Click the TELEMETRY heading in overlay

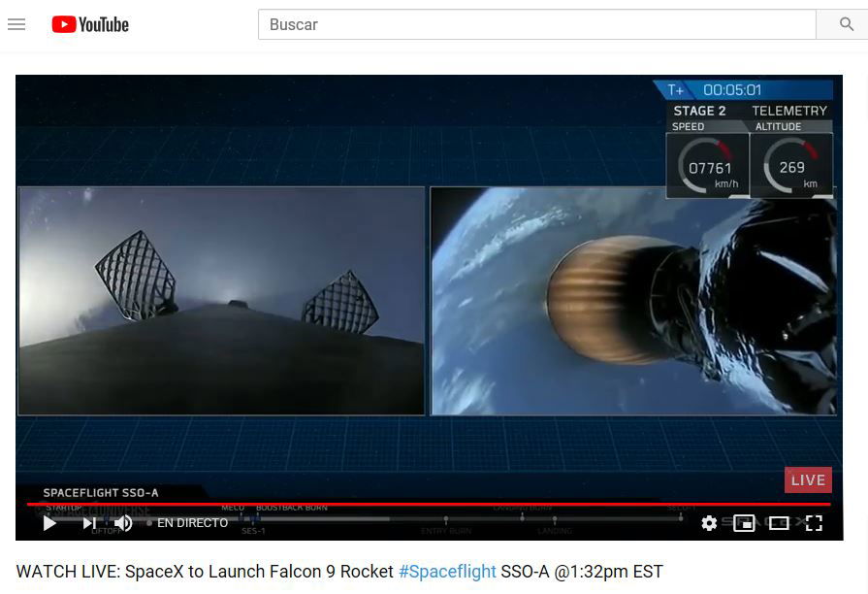789,111
